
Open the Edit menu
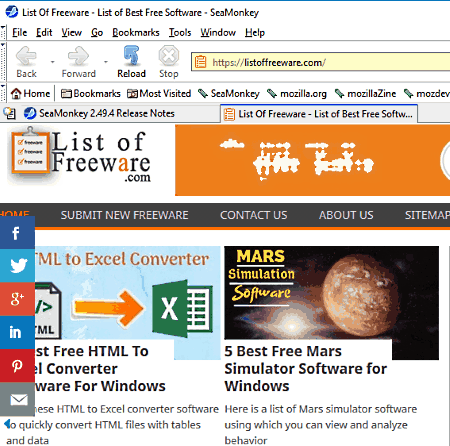pyautogui.click(x=44, y=32)
